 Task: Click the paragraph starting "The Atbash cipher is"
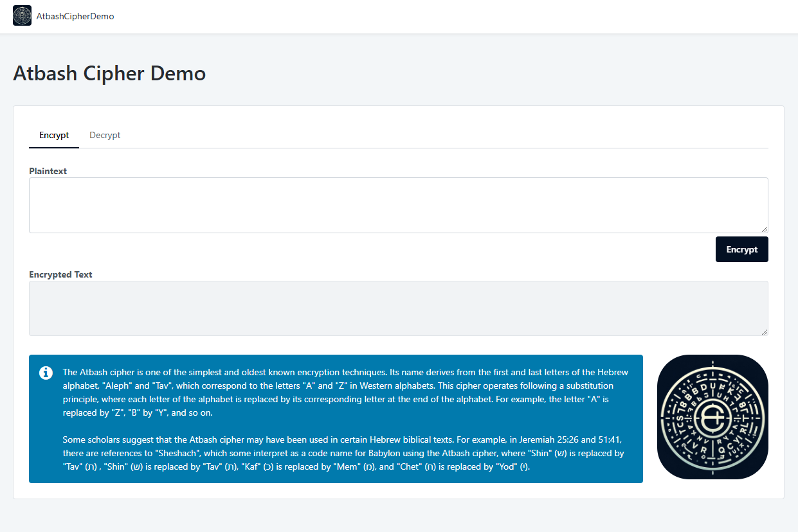coord(345,393)
